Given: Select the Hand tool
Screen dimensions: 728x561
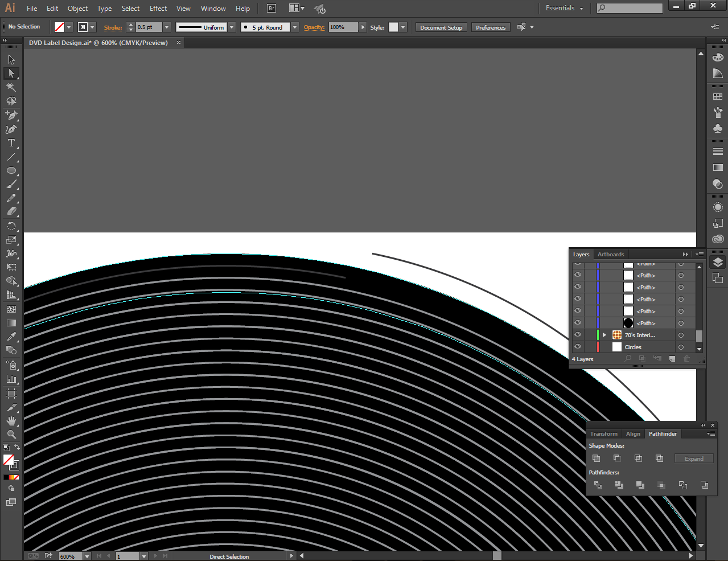Looking at the screenshot, I should point(11,421).
